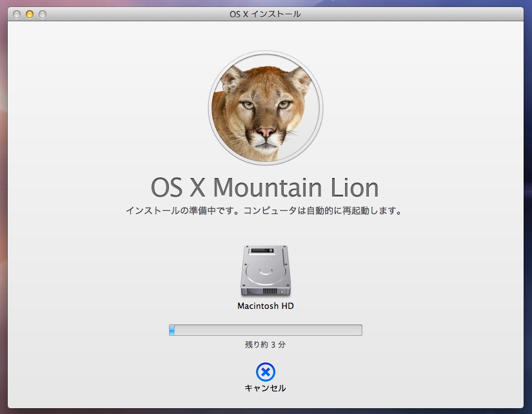Minimize the OS X installer window
Screen dimensions: 532x414
tap(30, 14)
